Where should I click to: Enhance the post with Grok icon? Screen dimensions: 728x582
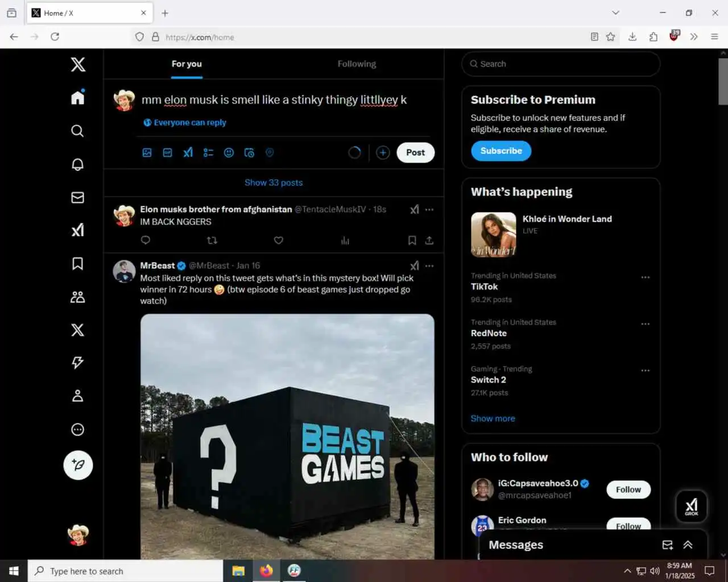tap(188, 152)
